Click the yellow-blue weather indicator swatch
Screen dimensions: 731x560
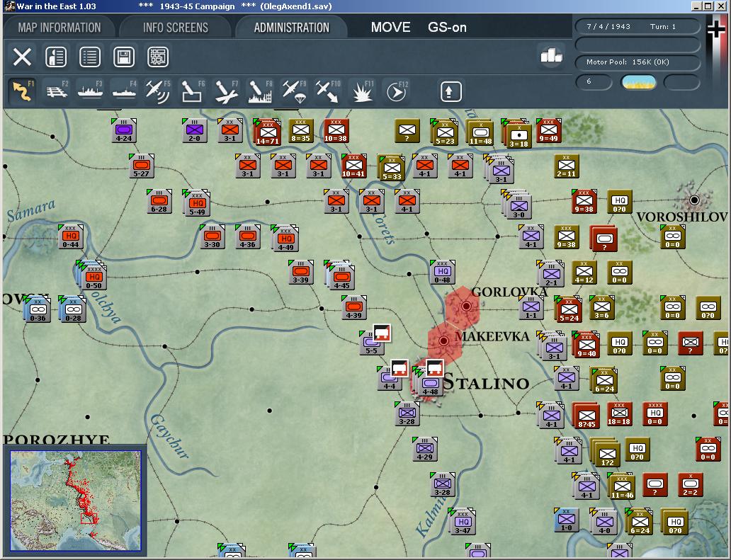pyautogui.click(x=639, y=82)
